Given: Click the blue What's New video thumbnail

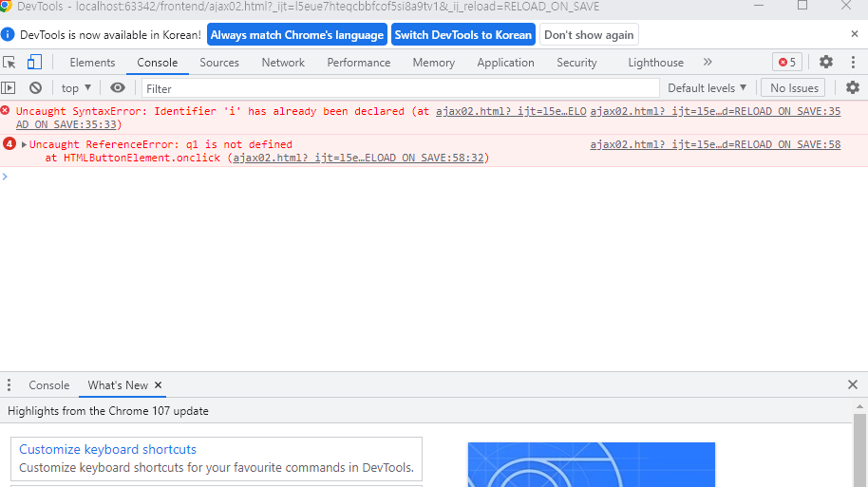Looking at the screenshot, I should [592, 464].
